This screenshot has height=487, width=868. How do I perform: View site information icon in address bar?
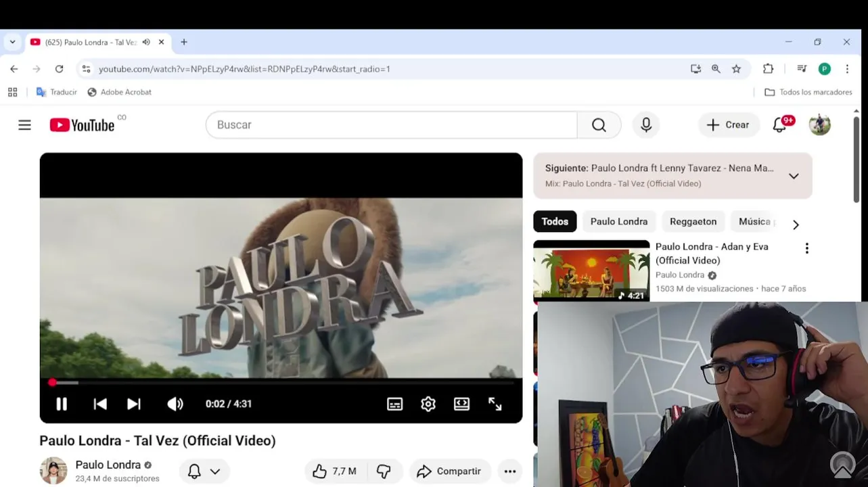(86, 69)
